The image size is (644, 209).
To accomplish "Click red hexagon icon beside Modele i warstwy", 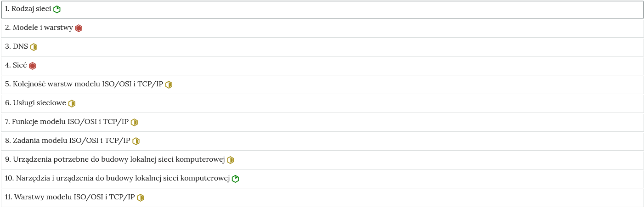I will pyautogui.click(x=79, y=28).
